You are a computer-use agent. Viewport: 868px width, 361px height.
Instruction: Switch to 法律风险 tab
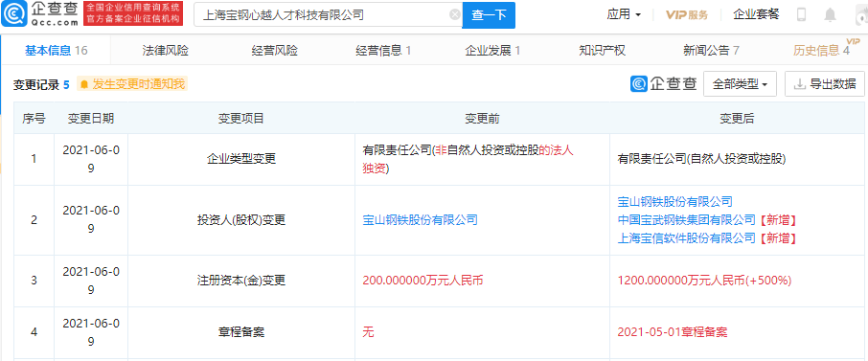click(166, 51)
